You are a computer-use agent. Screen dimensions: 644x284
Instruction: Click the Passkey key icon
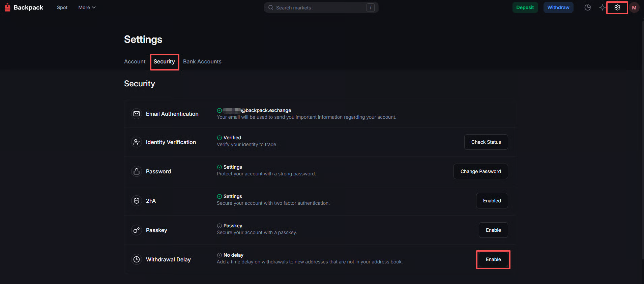click(x=137, y=230)
